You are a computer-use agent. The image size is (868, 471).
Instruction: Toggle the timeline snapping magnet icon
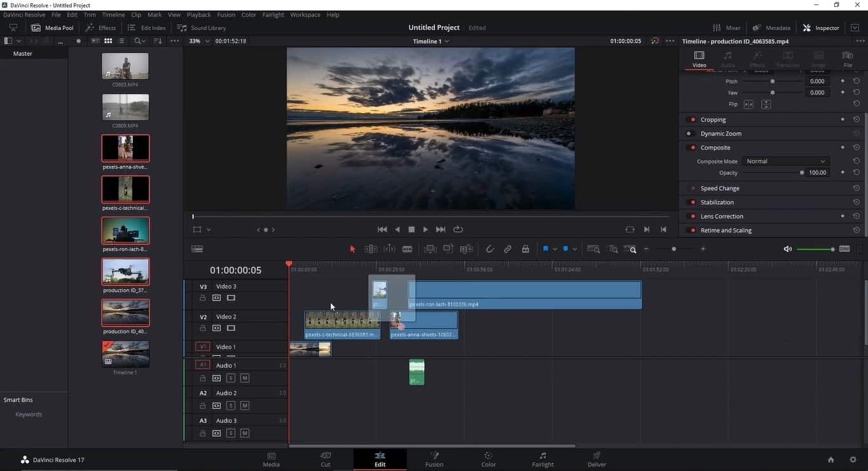pyautogui.click(x=490, y=249)
